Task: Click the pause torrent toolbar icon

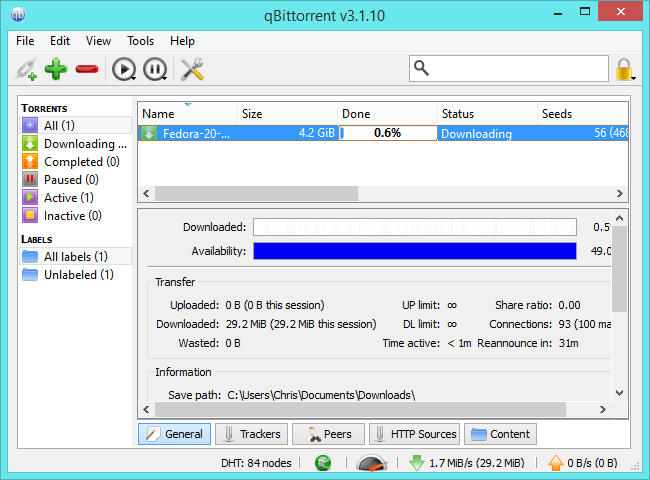Action: pos(152,69)
